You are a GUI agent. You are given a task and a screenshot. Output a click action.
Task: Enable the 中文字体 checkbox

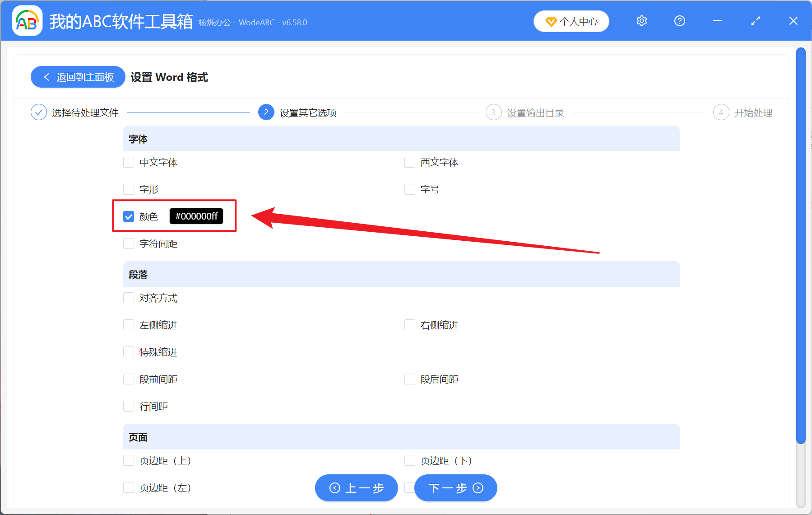(x=128, y=162)
